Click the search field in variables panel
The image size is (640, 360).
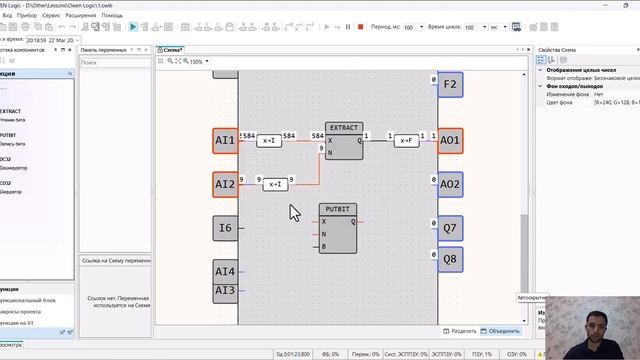(x=115, y=62)
